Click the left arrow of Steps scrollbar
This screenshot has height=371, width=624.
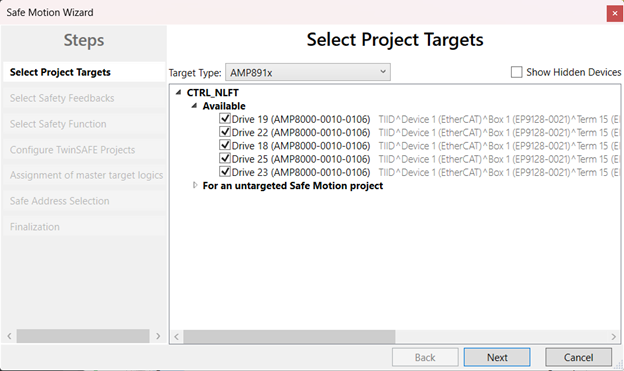click(x=9, y=336)
